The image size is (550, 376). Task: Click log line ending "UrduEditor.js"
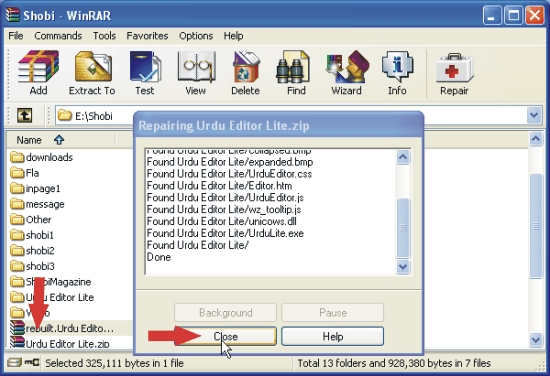pyautogui.click(x=225, y=198)
